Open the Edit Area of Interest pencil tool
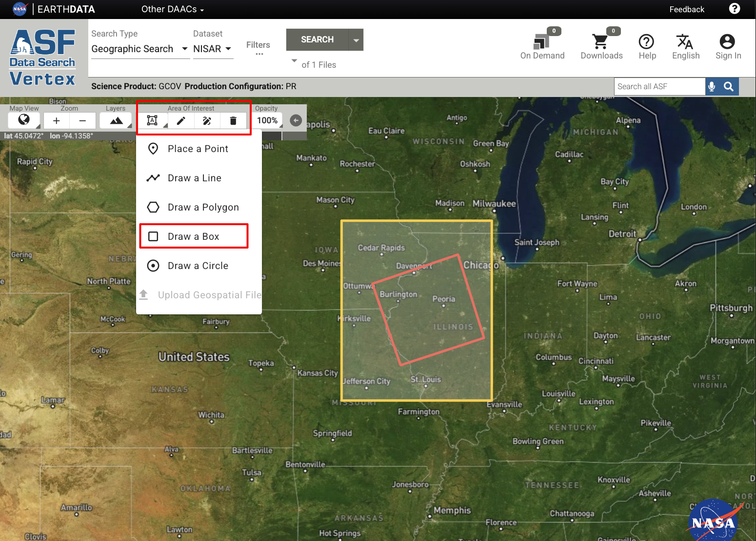Image resolution: width=756 pixels, height=541 pixels. (180, 120)
